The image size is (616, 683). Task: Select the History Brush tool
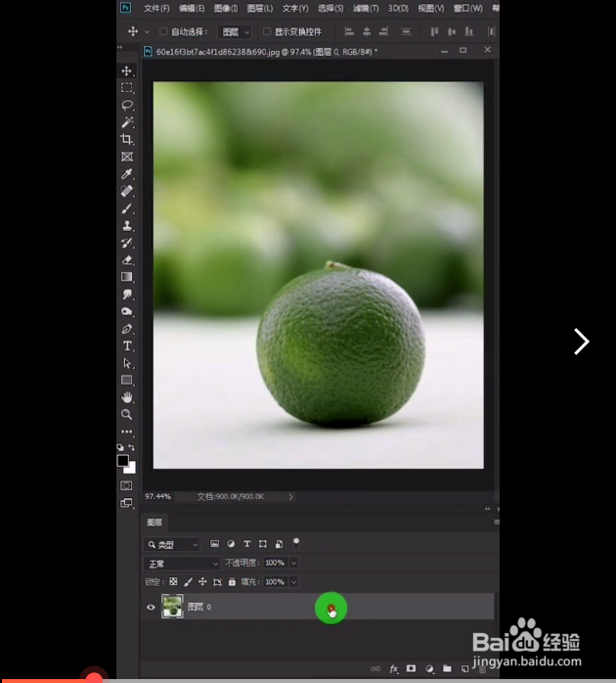(127, 243)
